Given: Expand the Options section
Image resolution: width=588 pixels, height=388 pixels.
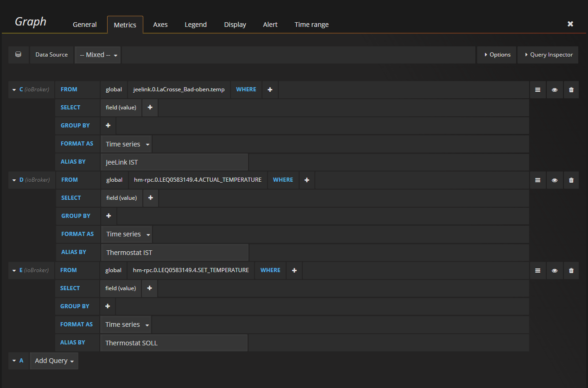Looking at the screenshot, I should tap(497, 55).
